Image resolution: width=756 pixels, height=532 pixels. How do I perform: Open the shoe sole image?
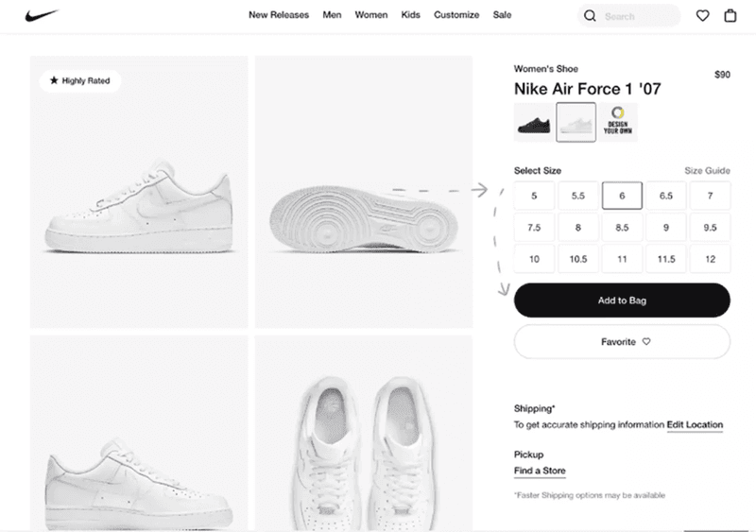click(364, 192)
